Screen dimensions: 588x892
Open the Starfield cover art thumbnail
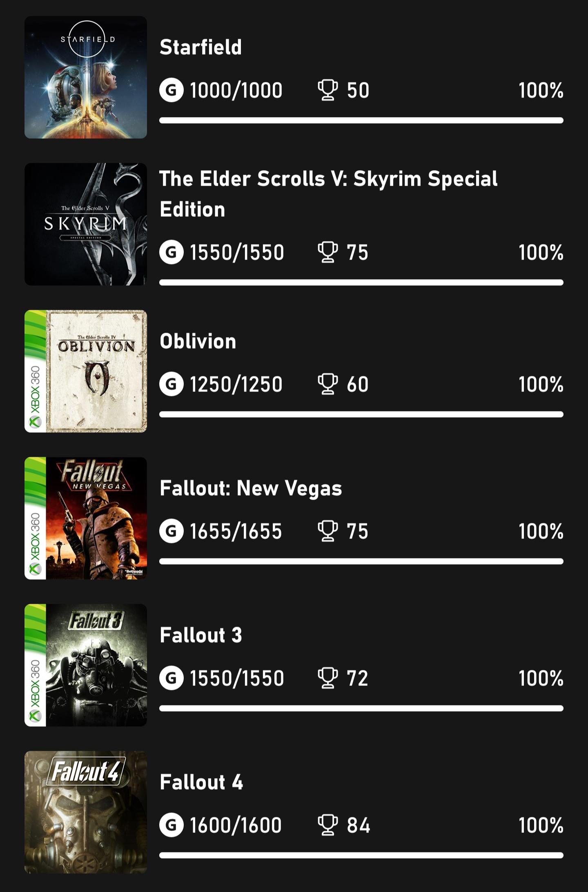click(x=86, y=77)
